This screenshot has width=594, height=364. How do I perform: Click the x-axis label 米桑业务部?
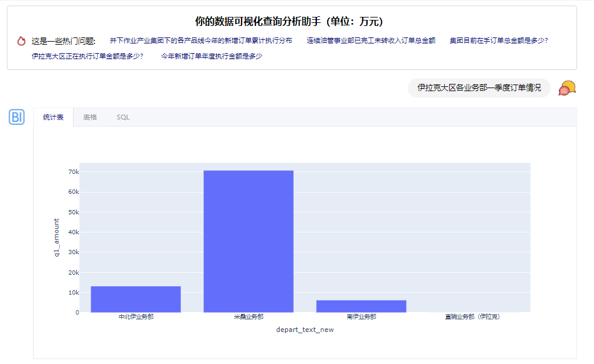point(249,317)
